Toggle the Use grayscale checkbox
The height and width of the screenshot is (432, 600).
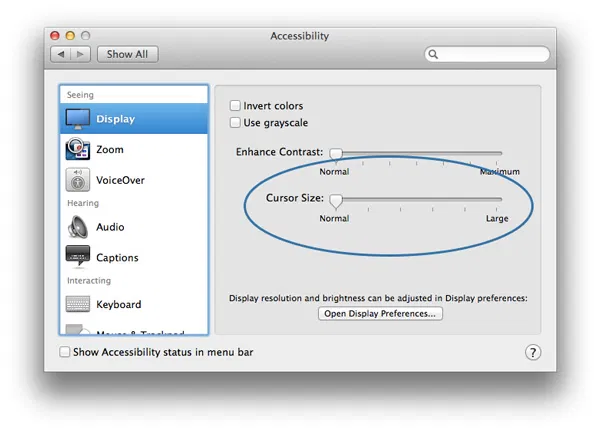click(235, 122)
